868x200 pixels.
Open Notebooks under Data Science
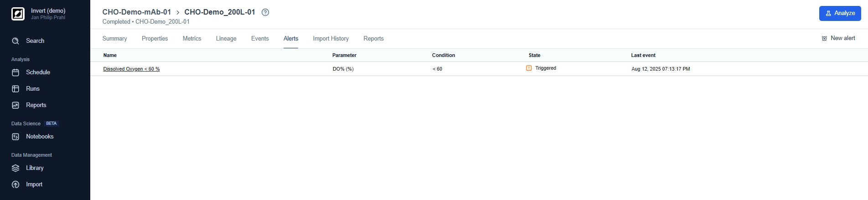(39, 137)
